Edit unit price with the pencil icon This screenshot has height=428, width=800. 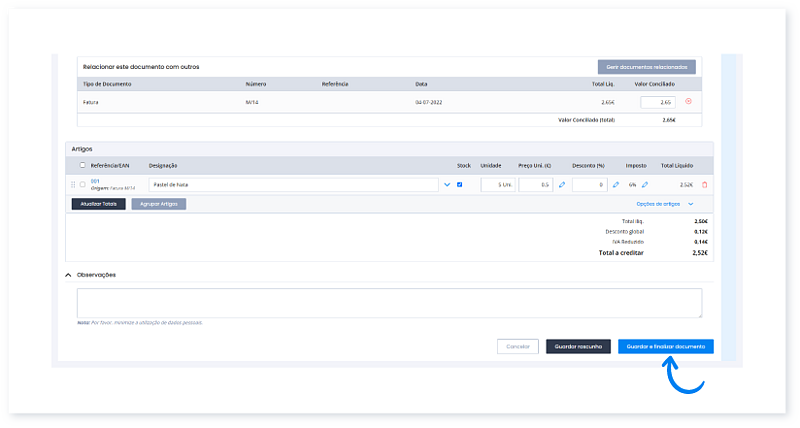[562, 185]
